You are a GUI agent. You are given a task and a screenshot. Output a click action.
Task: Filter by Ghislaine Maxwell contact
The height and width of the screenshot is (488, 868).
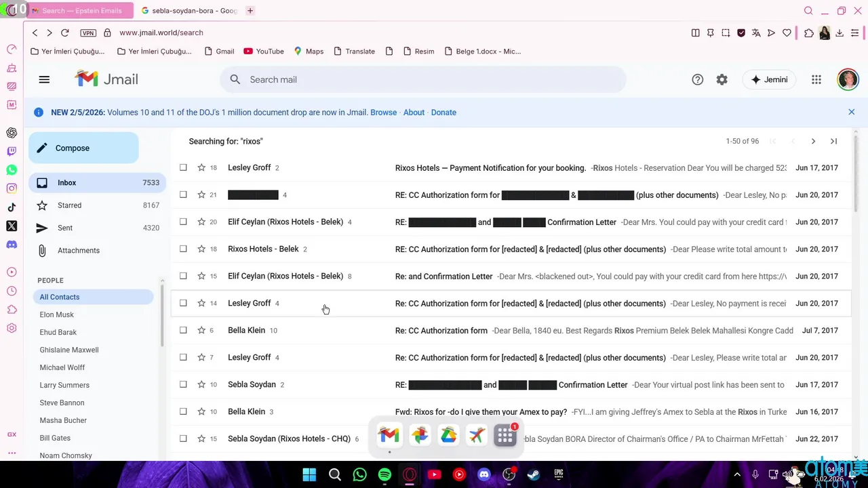pyautogui.click(x=69, y=350)
